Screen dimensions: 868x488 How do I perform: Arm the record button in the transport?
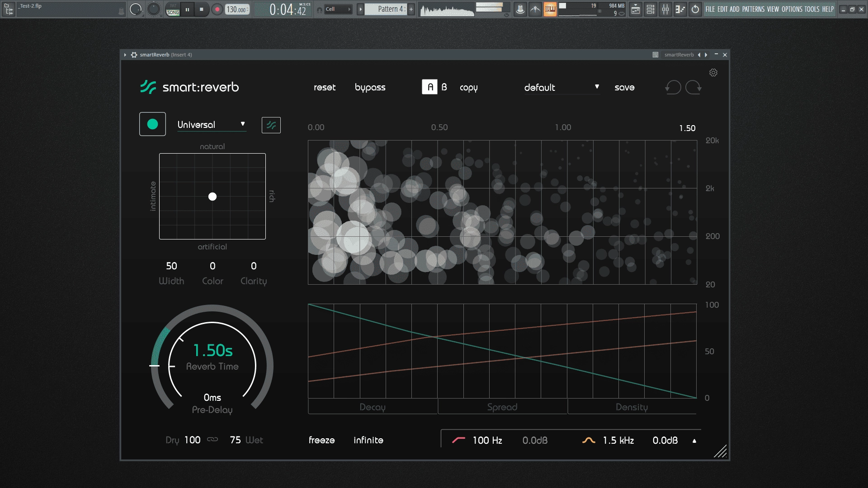pos(217,9)
